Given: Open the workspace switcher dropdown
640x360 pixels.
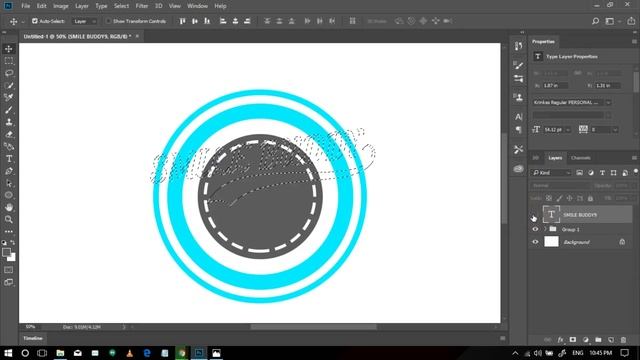Looking at the screenshot, I should click(612, 21).
